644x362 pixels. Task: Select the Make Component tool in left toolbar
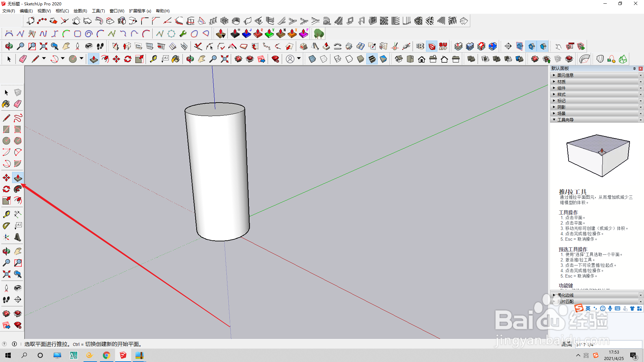(x=18, y=93)
